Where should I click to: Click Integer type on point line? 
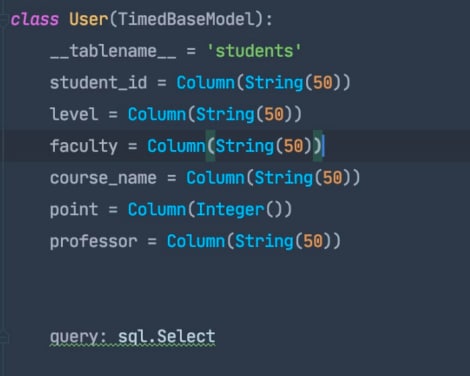230,210
